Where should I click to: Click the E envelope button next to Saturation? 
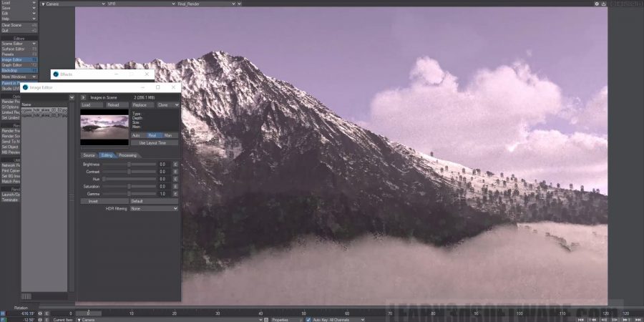pyautogui.click(x=175, y=186)
